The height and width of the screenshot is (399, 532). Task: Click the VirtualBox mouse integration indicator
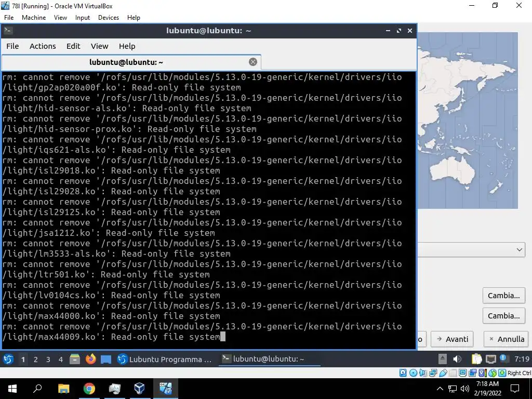(492, 373)
